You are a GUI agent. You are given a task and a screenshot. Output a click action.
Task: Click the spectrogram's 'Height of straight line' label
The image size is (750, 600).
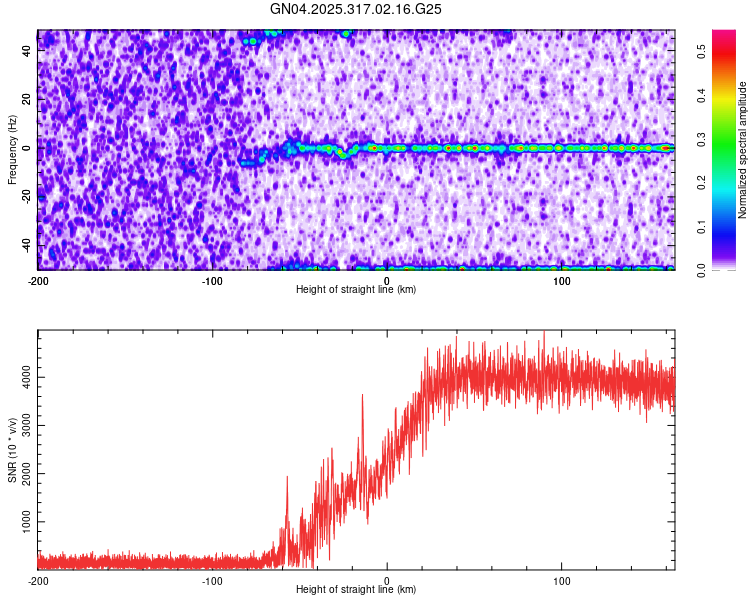[356, 289]
